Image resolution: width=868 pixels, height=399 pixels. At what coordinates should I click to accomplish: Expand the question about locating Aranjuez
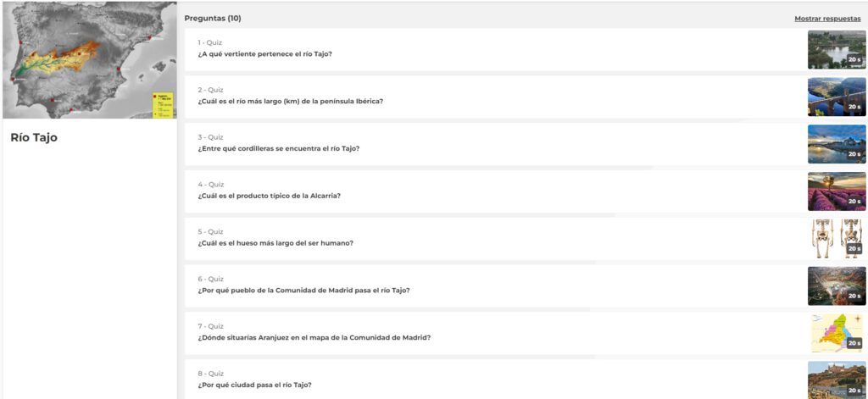[x=314, y=338]
